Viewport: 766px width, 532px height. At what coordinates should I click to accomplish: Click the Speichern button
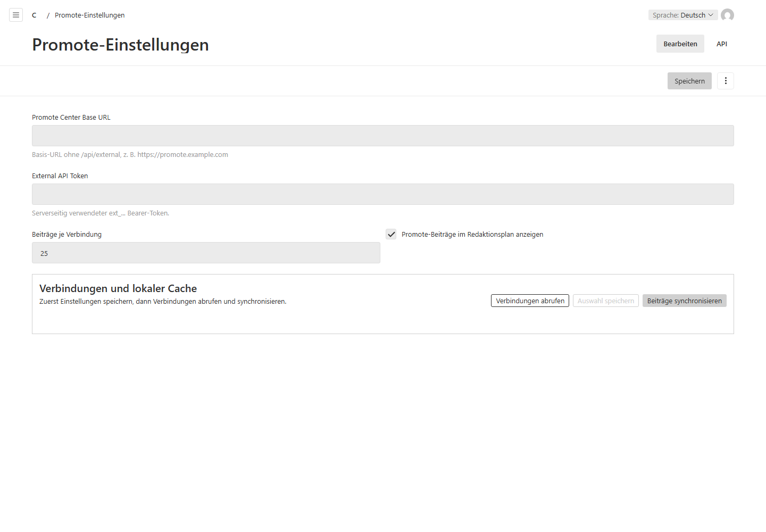pos(689,81)
